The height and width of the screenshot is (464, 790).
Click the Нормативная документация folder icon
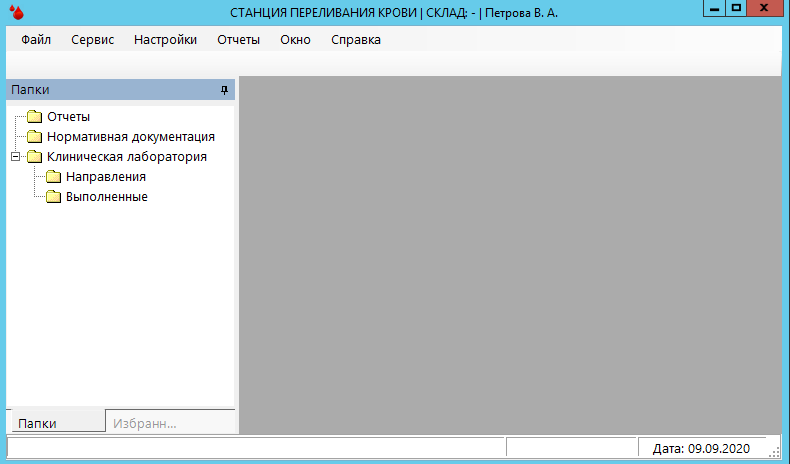[35, 137]
